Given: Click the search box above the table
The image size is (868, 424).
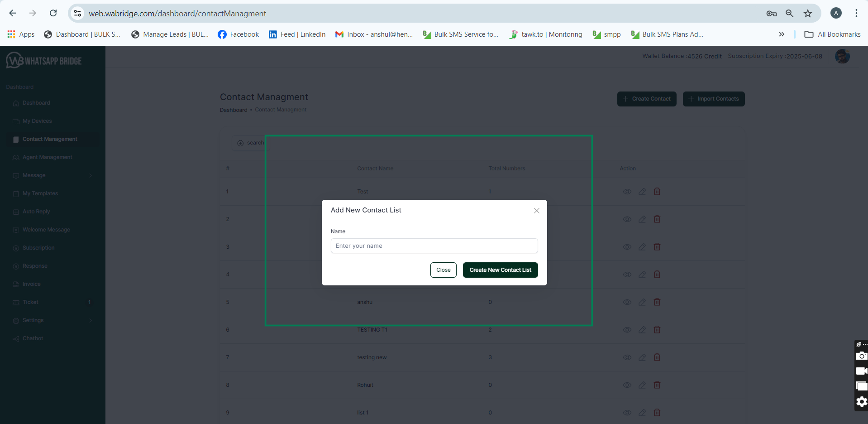Looking at the screenshot, I should point(251,143).
